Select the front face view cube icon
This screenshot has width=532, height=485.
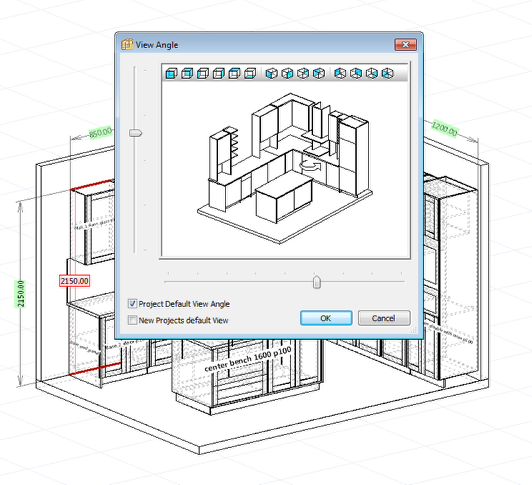(x=172, y=73)
